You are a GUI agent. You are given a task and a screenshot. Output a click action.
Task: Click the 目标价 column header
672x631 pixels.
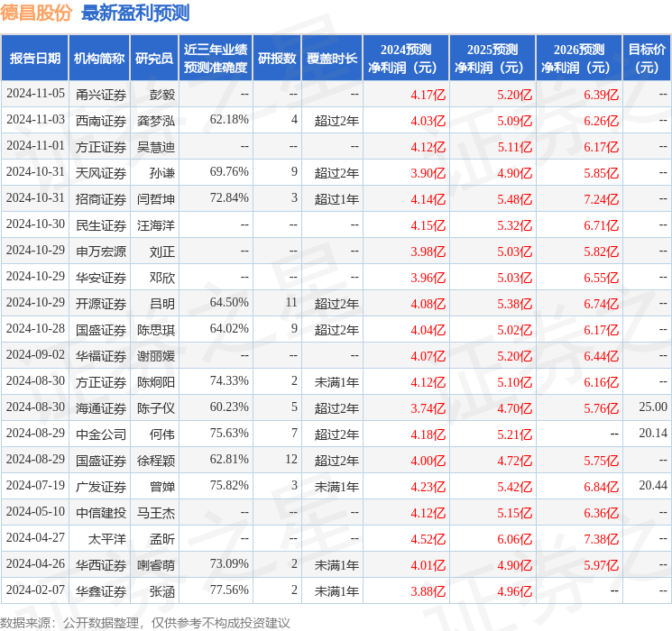(x=647, y=59)
